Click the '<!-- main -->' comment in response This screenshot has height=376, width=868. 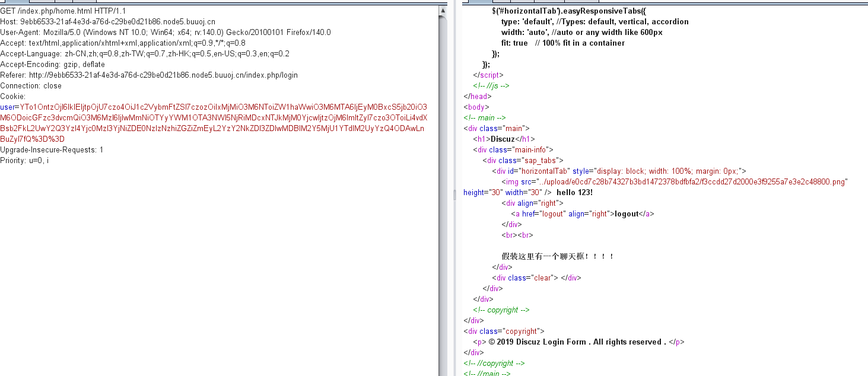[485, 118]
